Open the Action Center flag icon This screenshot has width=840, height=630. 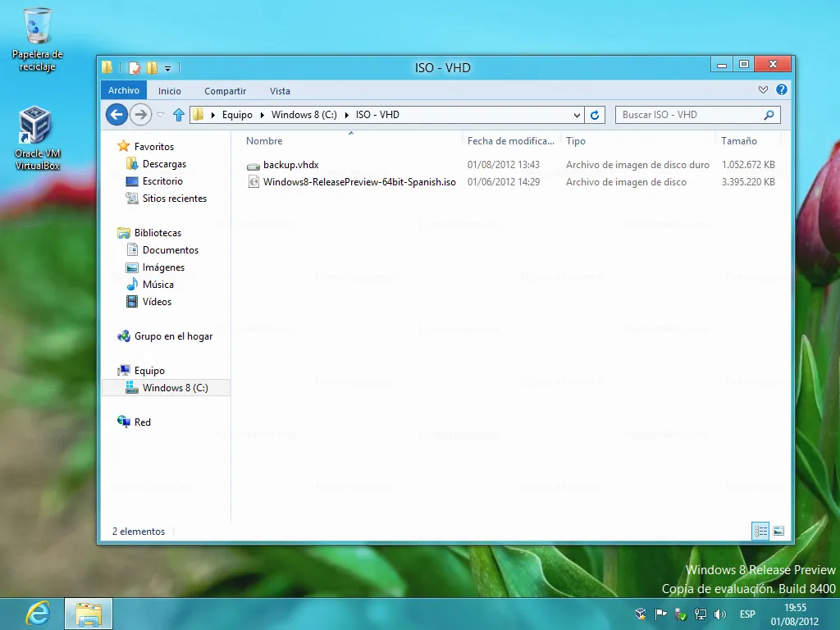660,614
